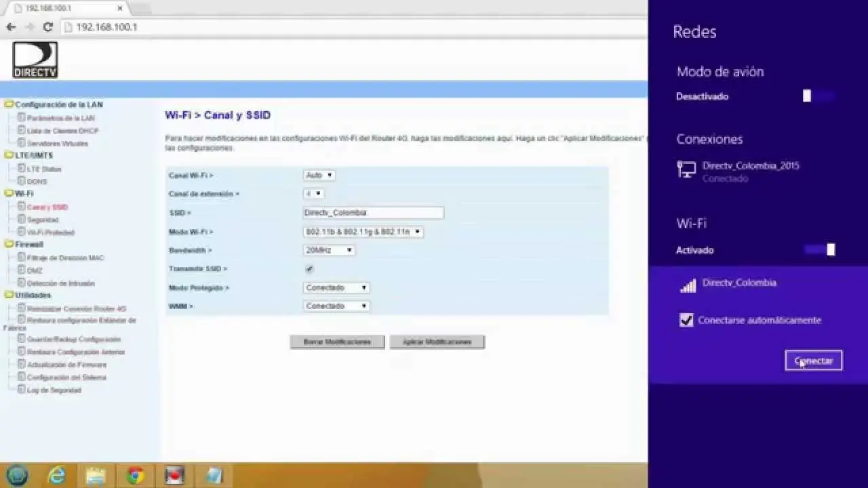Click folder icon next to LTE/UMTS

pos(9,155)
